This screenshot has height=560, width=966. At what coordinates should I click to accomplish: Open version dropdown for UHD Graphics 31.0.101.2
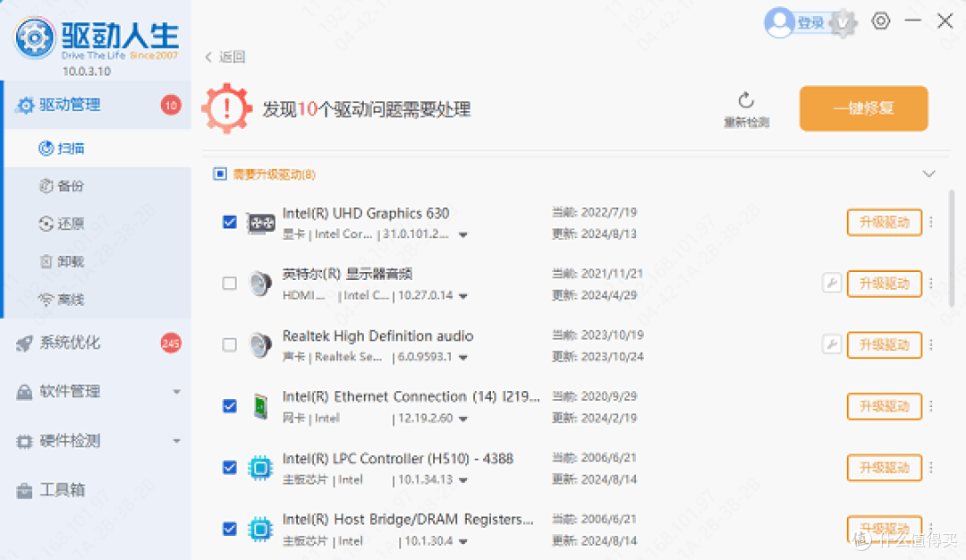tap(463, 234)
